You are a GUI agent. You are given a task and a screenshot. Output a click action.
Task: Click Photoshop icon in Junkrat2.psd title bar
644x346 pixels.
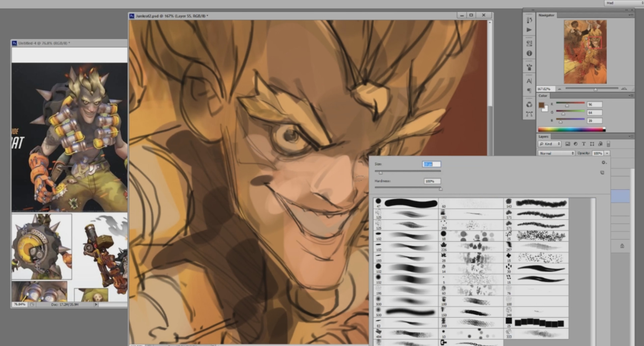(132, 16)
